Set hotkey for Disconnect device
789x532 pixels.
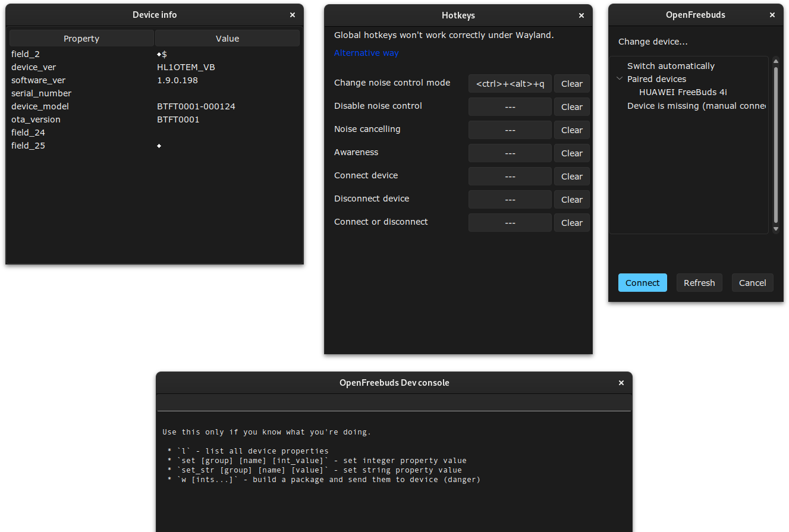[510, 200]
